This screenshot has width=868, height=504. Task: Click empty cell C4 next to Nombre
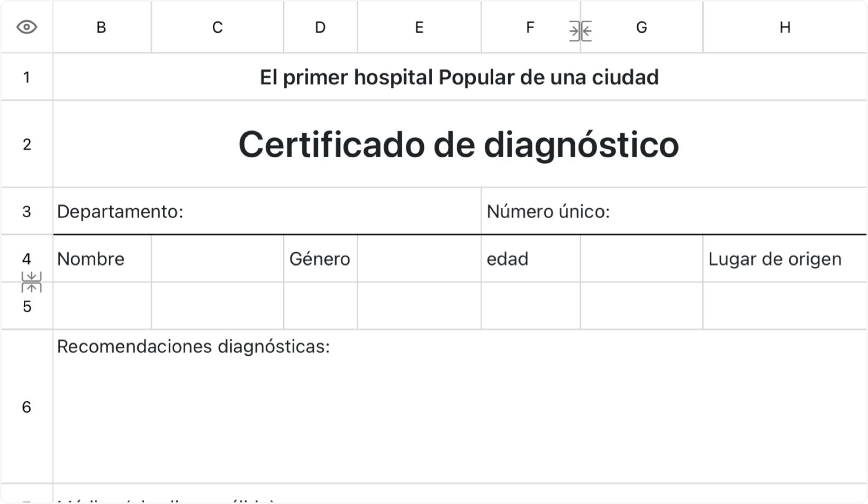coord(218,259)
